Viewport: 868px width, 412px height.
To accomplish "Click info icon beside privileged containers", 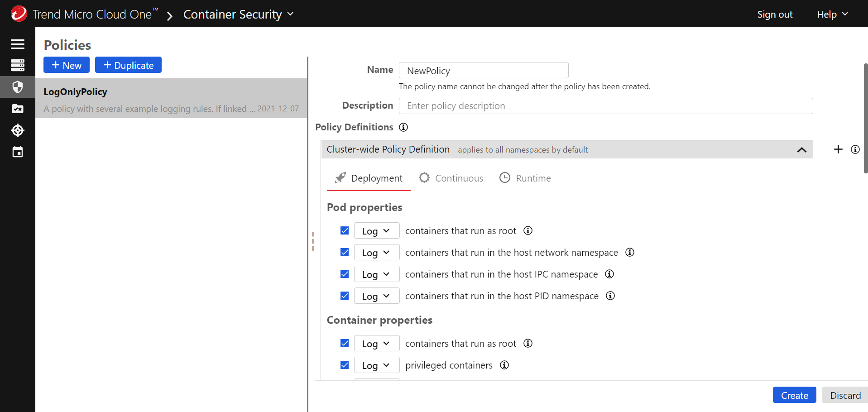I will 504,365.
